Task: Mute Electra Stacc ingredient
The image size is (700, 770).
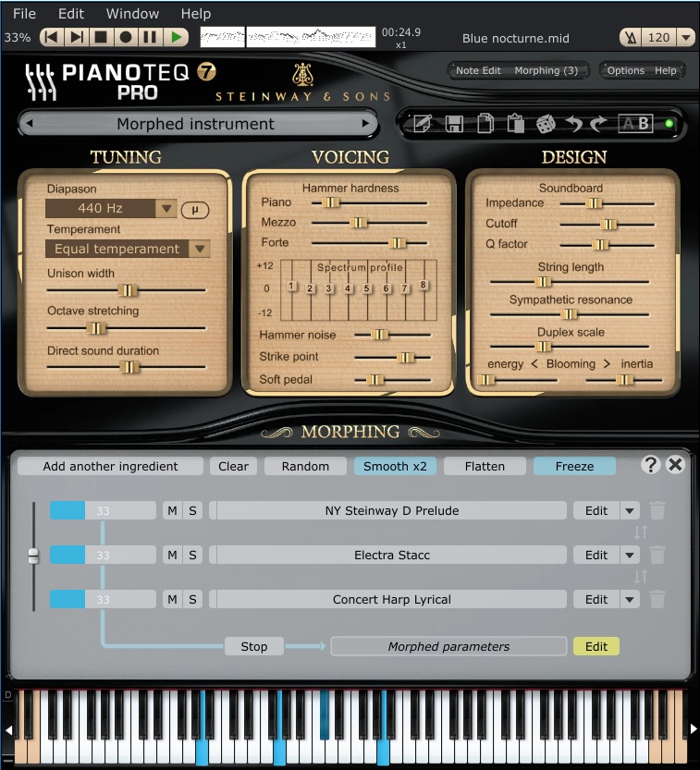Action: [x=172, y=555]
